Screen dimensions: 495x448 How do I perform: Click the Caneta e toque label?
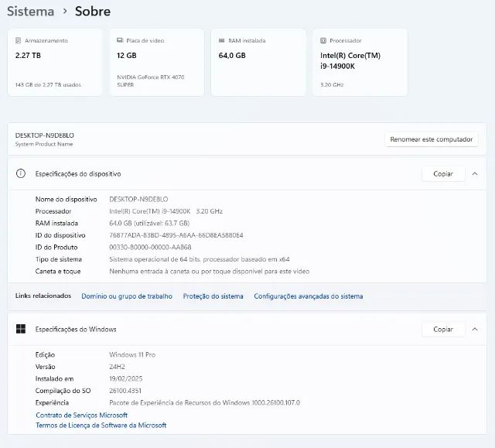point(58,272)
